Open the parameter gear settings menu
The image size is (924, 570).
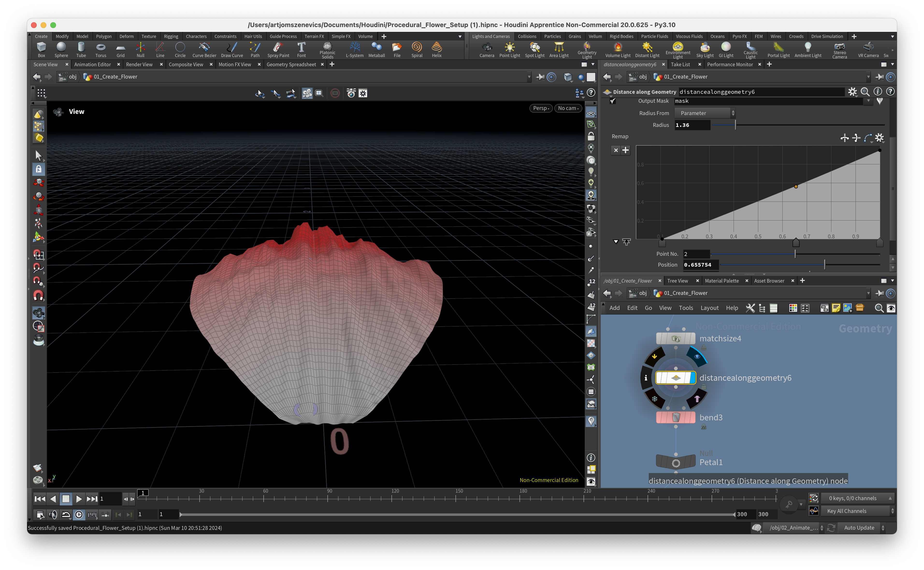click(x=852, y=92)
